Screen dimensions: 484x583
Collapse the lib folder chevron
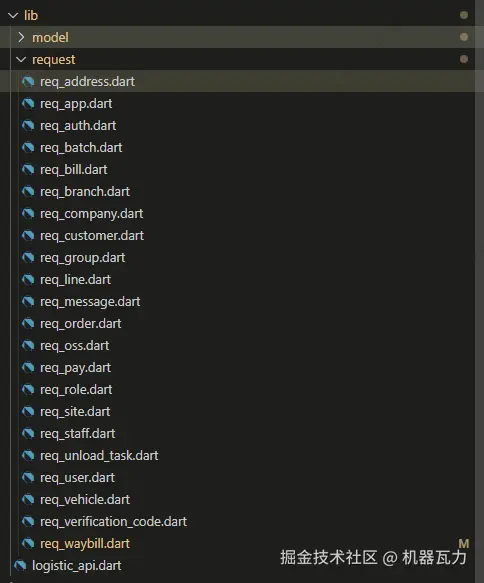coord(13,15)
